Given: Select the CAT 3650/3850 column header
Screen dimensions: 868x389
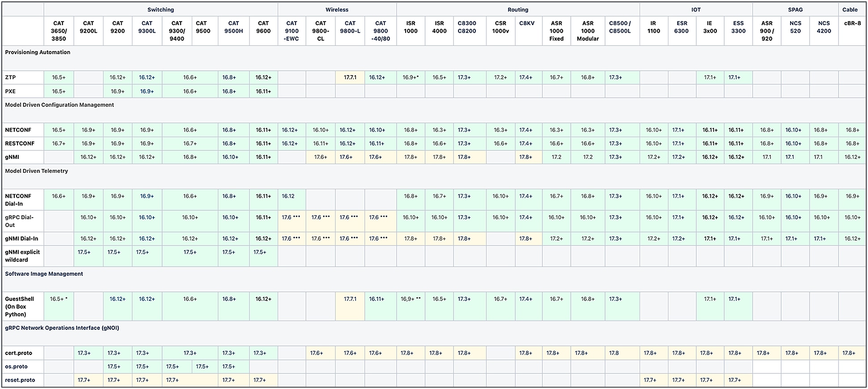Looking at the screenshot, I should [x=59, y=31].
